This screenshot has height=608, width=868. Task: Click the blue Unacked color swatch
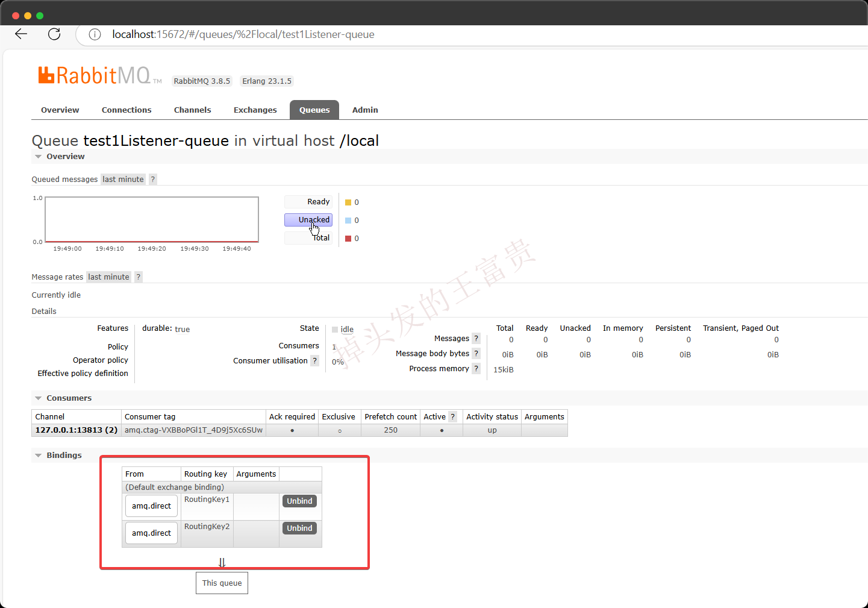coord(348,221)
